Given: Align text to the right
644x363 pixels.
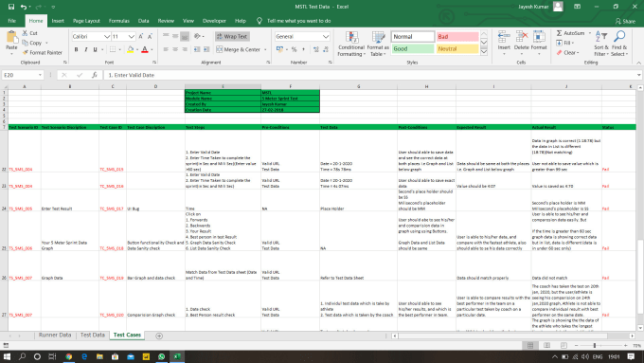Looking at the screenshot, I should 185,49.
